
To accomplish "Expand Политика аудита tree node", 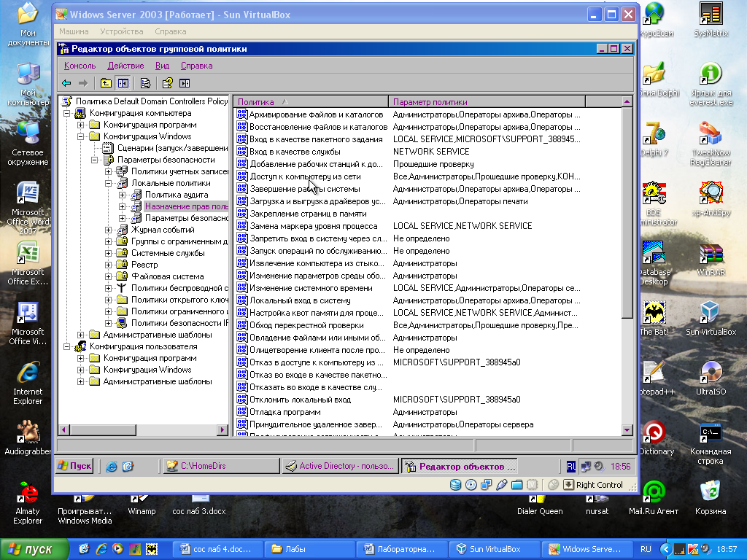I will click(122, 195).
